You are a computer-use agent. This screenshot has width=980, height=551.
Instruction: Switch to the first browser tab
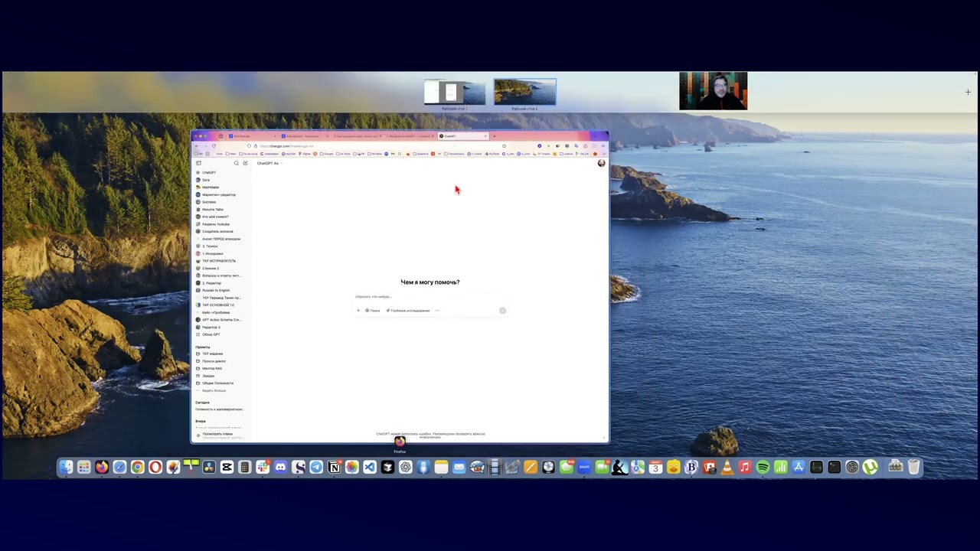250,136
